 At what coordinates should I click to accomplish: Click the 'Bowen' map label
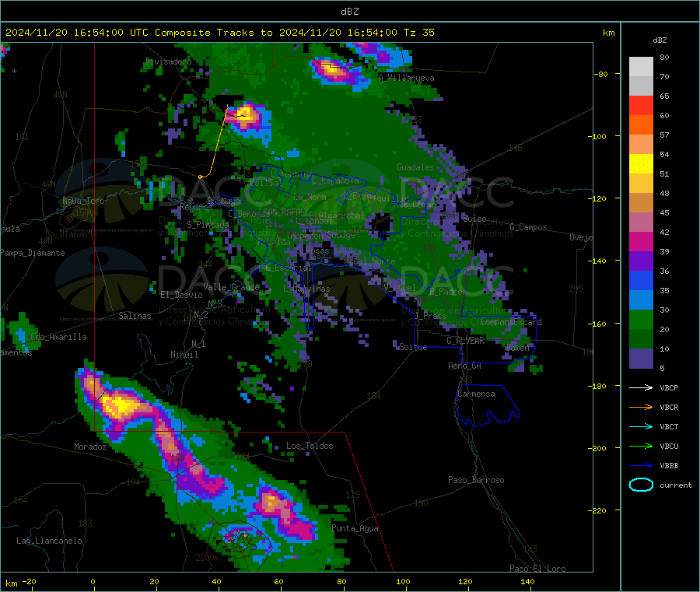[517, 347]
